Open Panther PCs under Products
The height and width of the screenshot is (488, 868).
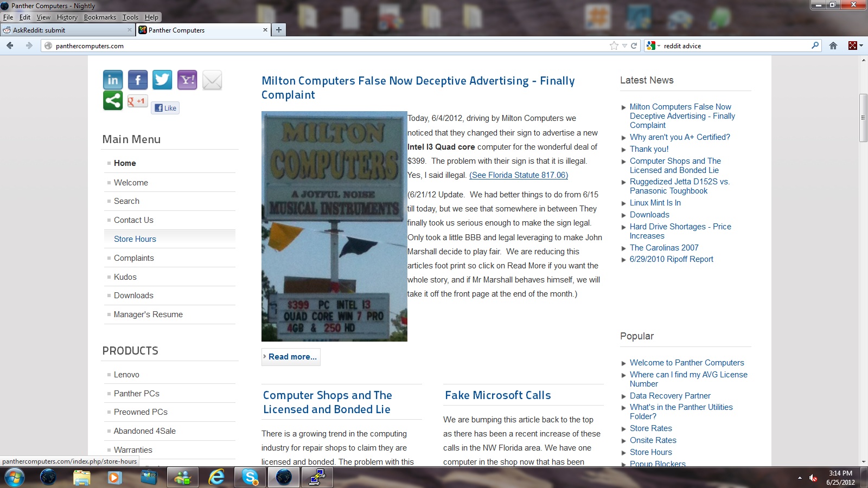pos(137,394)
